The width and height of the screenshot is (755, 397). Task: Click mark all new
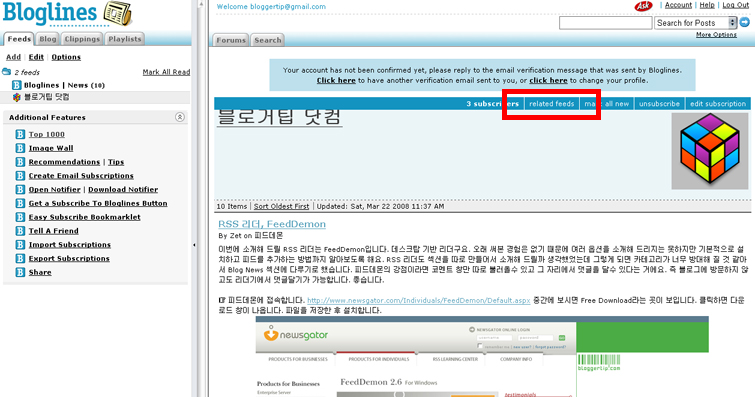coord(607,104)
